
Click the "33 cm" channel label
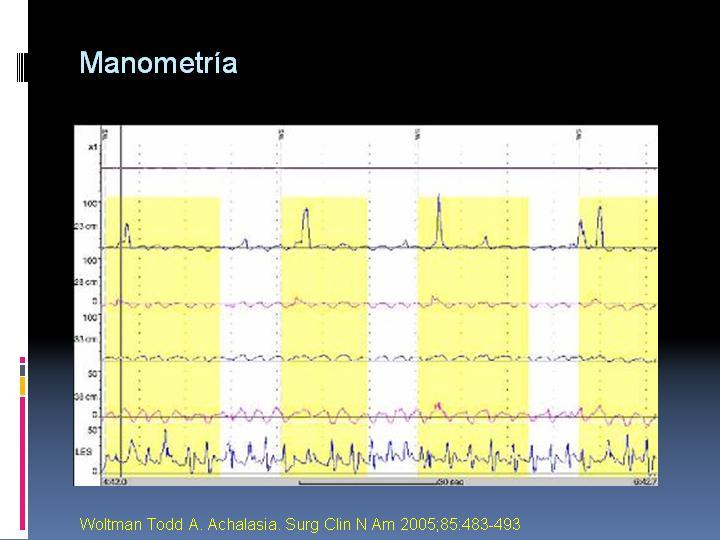[x=86, y=339]
